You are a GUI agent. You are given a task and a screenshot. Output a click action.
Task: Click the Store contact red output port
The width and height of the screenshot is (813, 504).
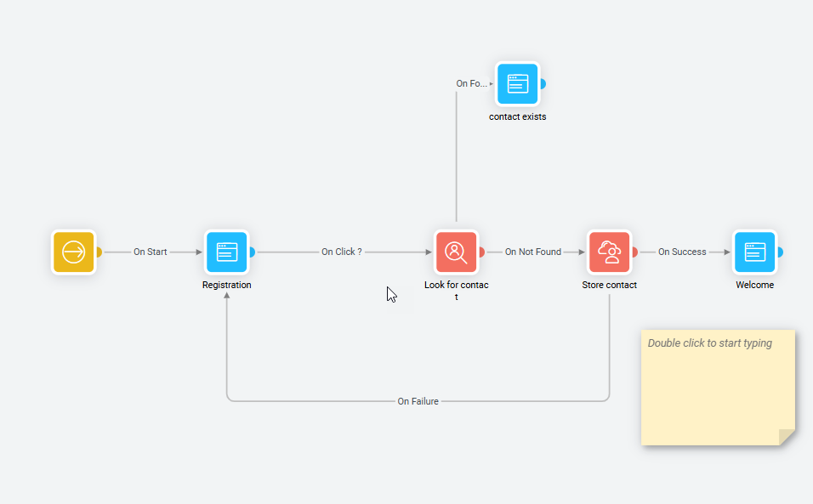(x=634, y=252)
